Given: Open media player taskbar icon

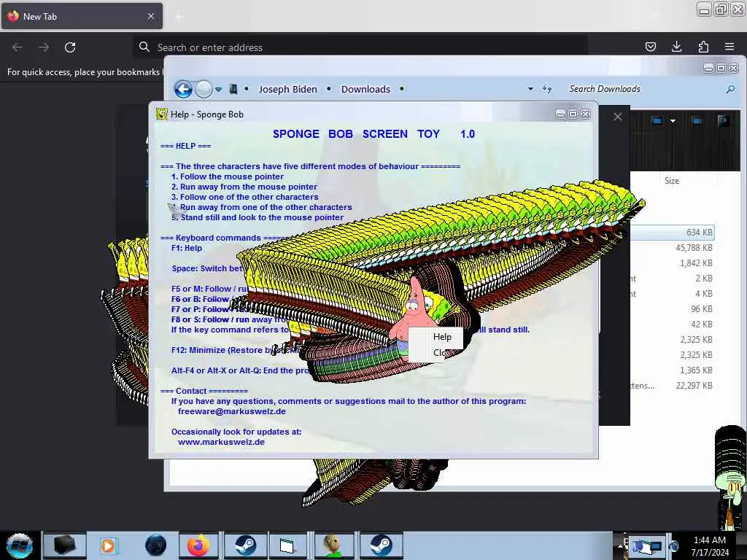Looking at the screenshot, I should tap(108, 545).
